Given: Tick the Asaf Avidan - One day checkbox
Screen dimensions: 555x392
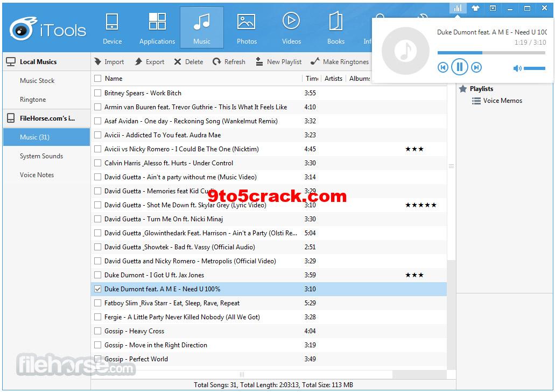Looking at the screenshot, I should 97,121.
